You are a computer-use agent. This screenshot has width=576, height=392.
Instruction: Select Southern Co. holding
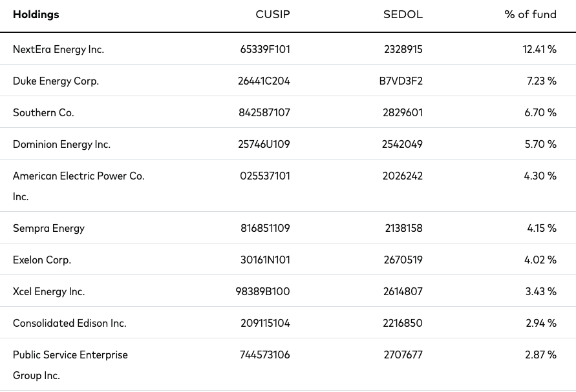(43, 112)
